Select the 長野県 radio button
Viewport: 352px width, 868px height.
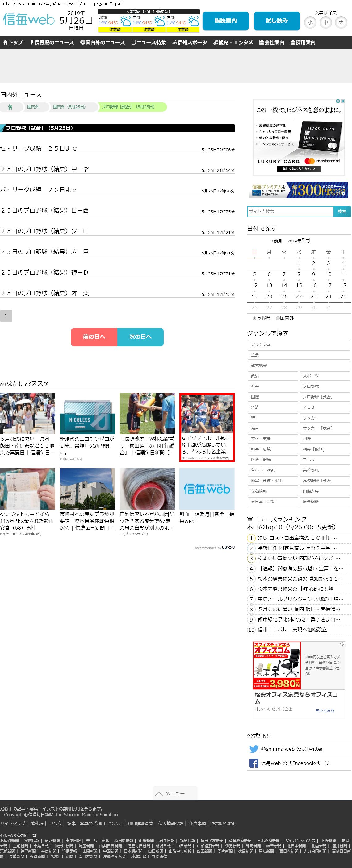tap(254, 318)
